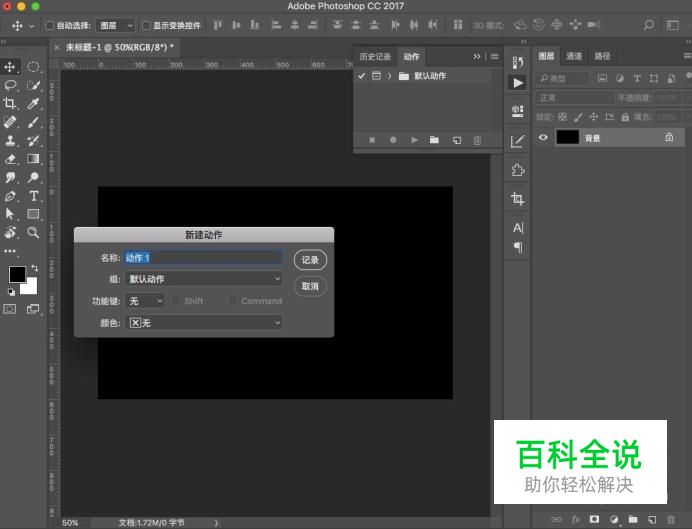
Task: Toggle the 自动选择 checkbox
Action: tap(50, 25)
